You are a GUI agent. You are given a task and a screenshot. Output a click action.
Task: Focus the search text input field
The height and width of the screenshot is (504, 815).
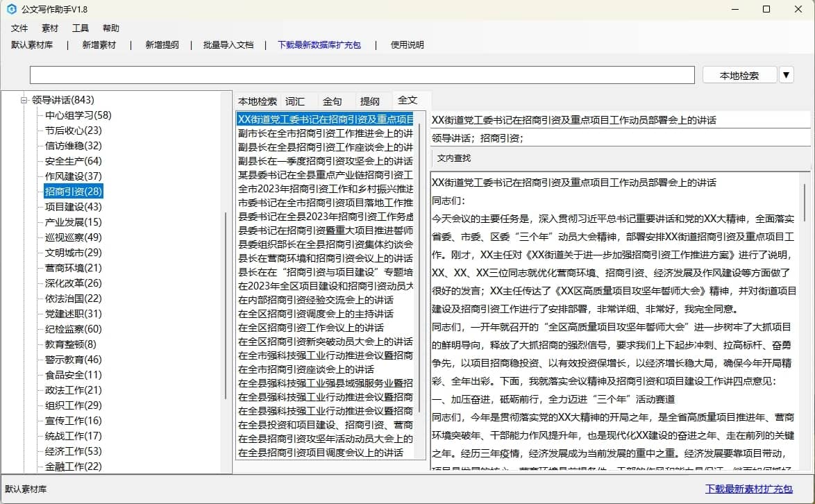[x=361, y=75]
